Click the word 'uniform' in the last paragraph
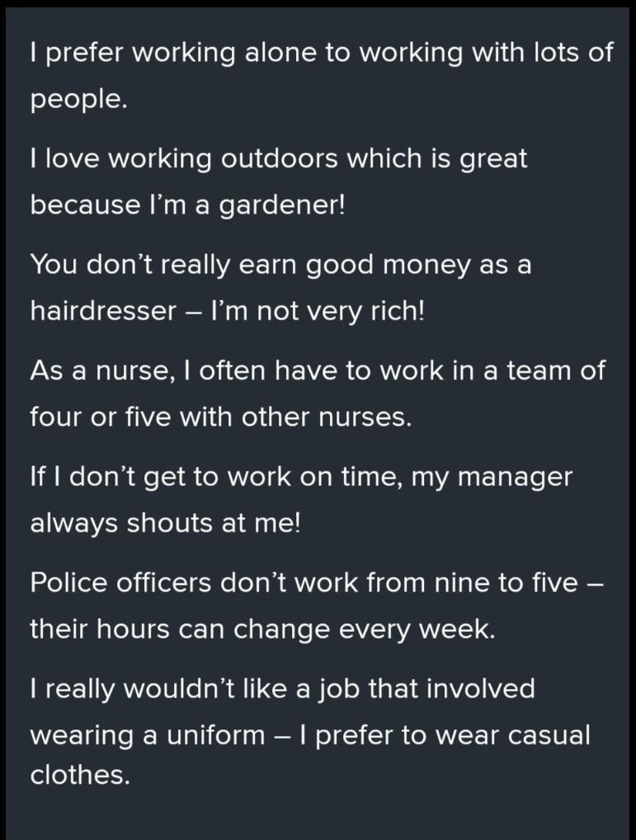This screenshot has width=636, height=840. point(216,735)
